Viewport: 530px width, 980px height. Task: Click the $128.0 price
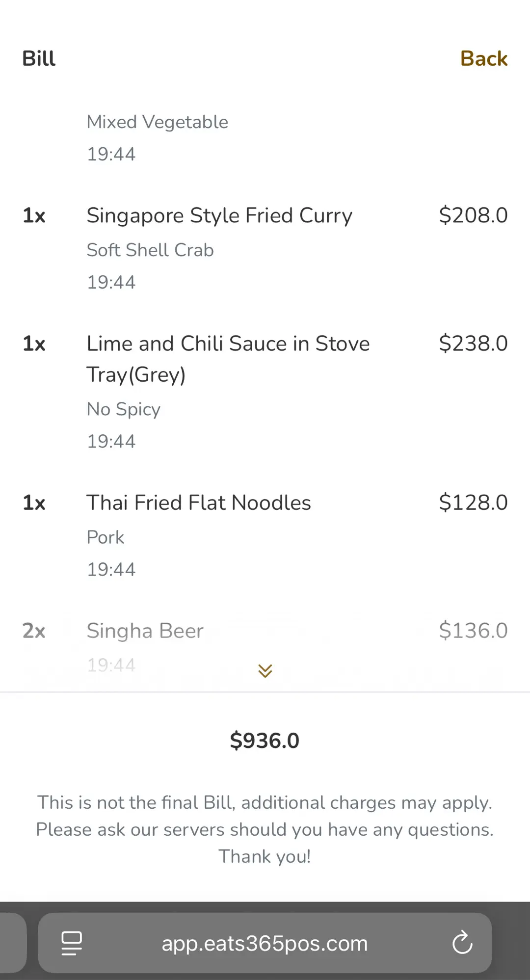coord(473,503)
